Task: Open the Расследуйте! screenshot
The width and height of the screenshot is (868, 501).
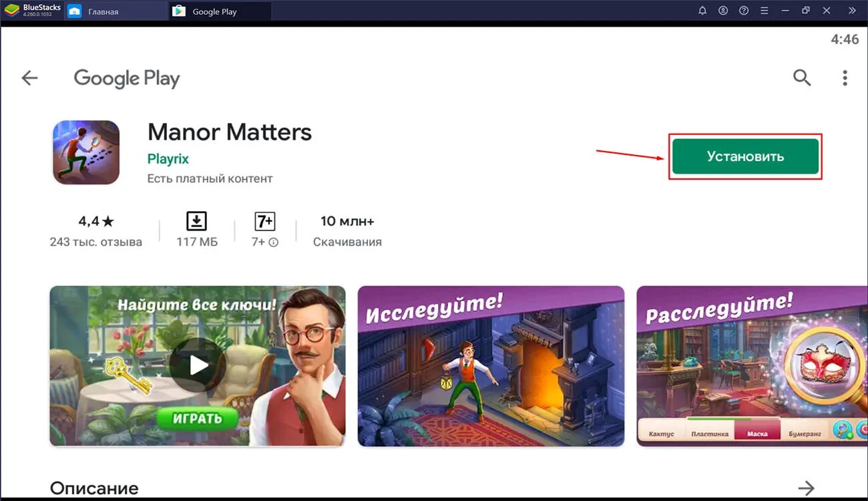Action: pos(752,366)
